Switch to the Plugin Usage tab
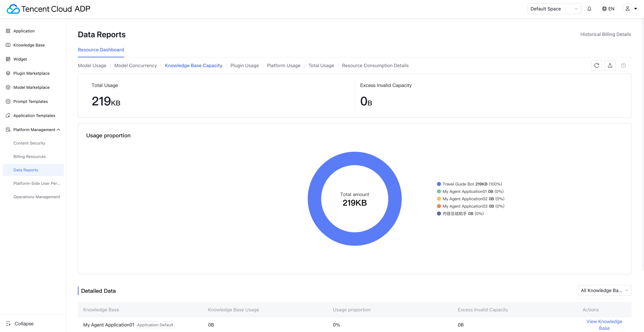The width and height of the screenshot is (644, 332). (244, 65)
